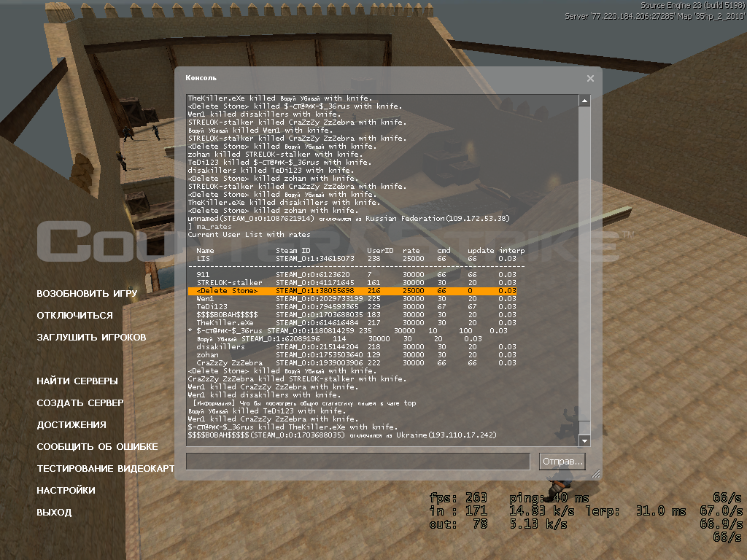The height and width of the screenshot is (560, 747).
Task: Click the "lerp: 31.0 ms" readout
Action: (x=635, y=511)
